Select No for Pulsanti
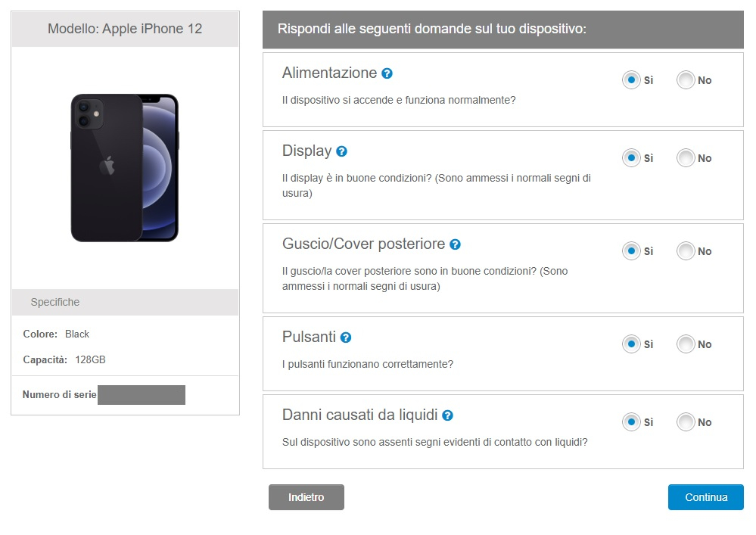This screenshot has height=535, width=756. pos(686,344)
